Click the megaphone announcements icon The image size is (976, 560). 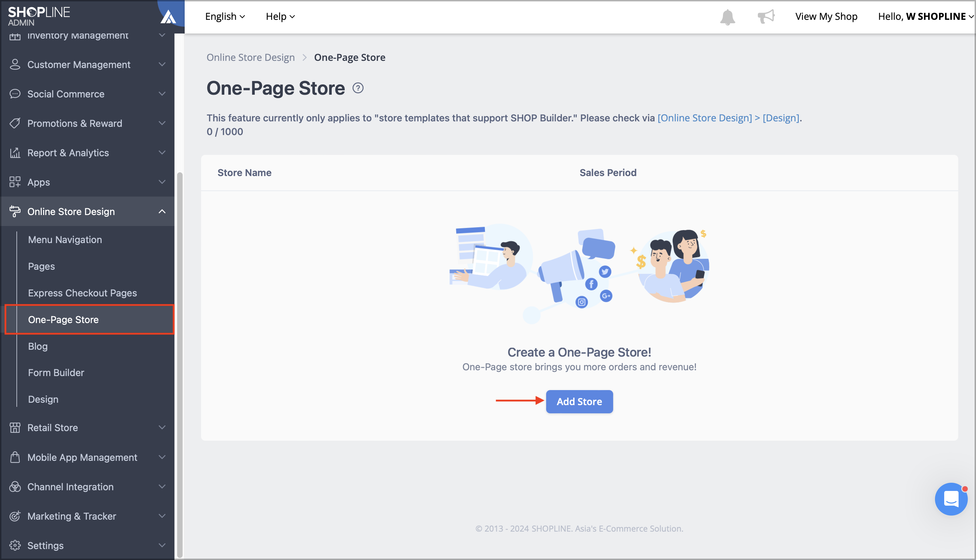(x=766, y=16)
